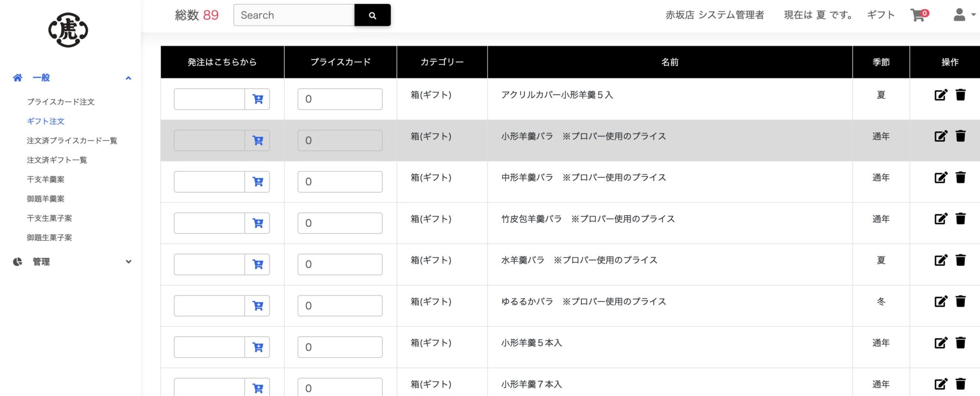
Task: Edit the 水羊羹バラ entry
Action: (941, 260)
